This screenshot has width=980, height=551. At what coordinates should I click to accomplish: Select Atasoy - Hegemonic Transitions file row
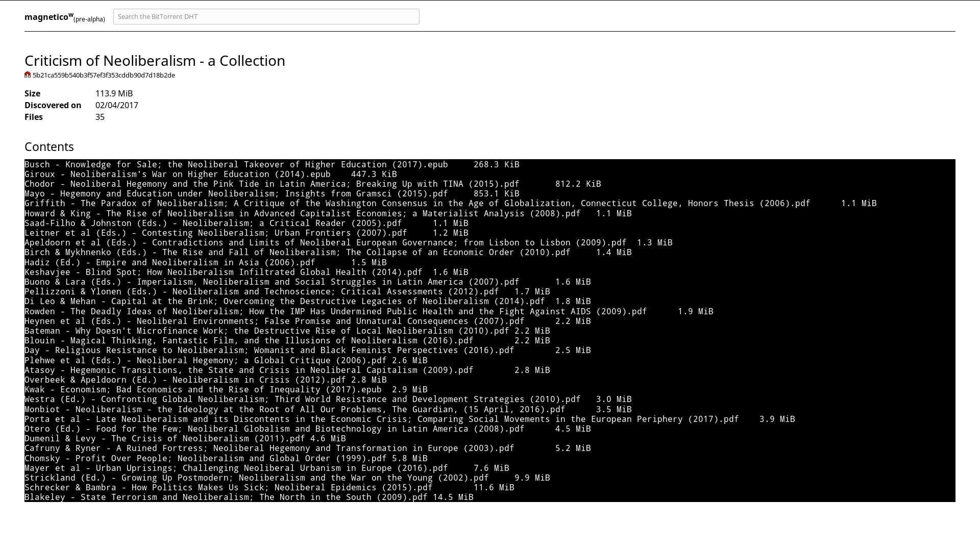[x=287, y=370]
